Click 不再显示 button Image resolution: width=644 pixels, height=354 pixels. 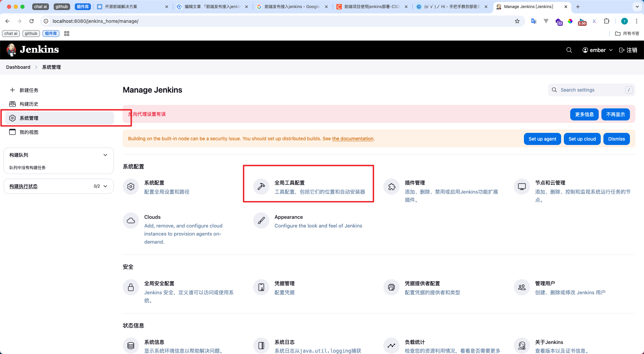pyautogui.click(x=615, y=114)
